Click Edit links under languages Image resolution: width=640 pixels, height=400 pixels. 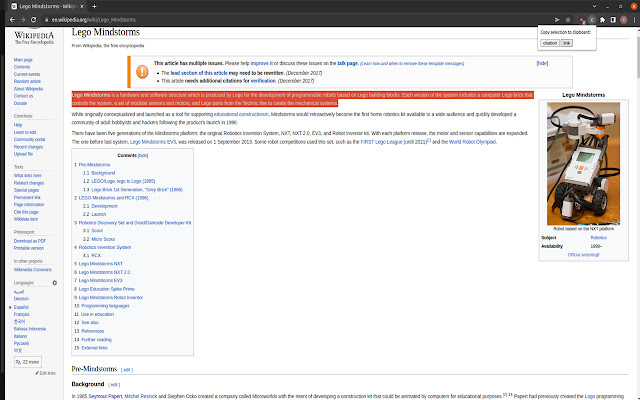click(45, 373)
